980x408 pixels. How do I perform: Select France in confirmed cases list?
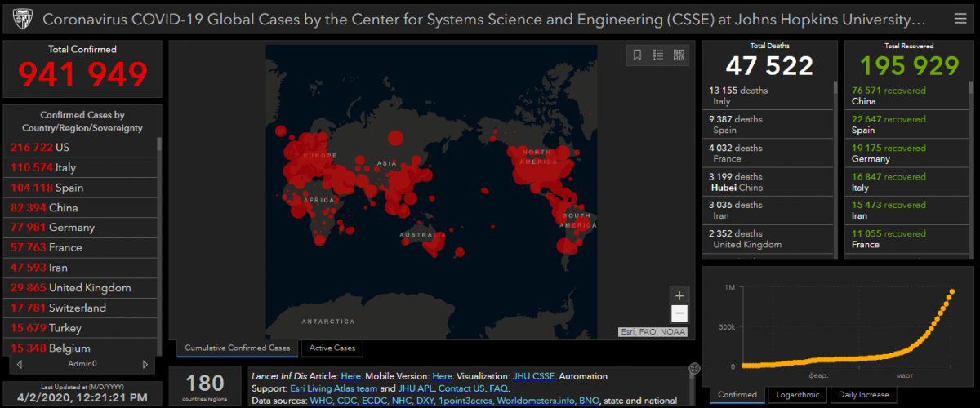pyautogui.click(x=80, y=247)
